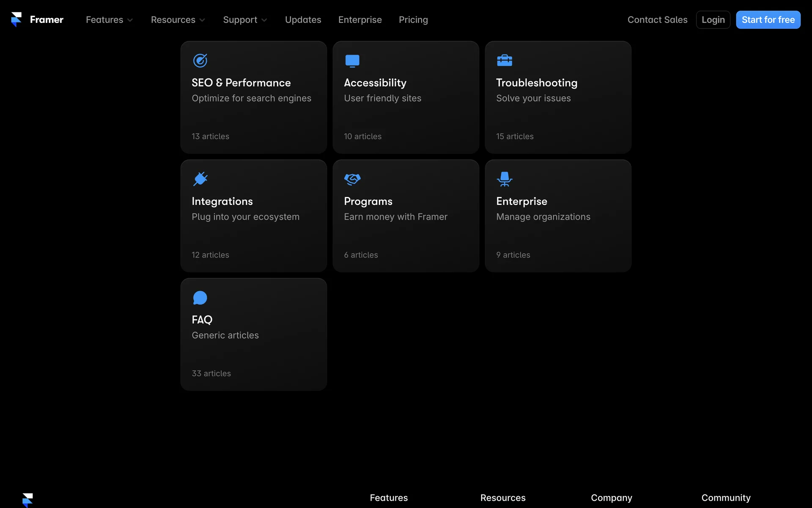Open the Troubleshooting card title

536,83
